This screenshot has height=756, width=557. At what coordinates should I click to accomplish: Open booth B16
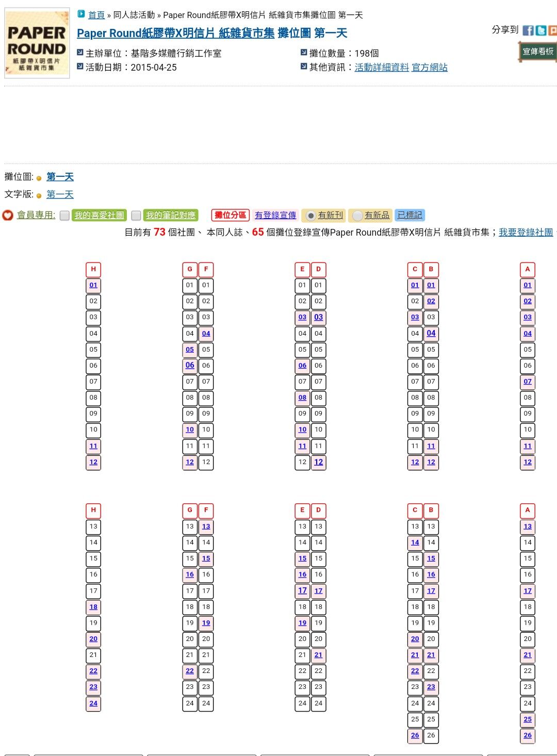[431, 574]
